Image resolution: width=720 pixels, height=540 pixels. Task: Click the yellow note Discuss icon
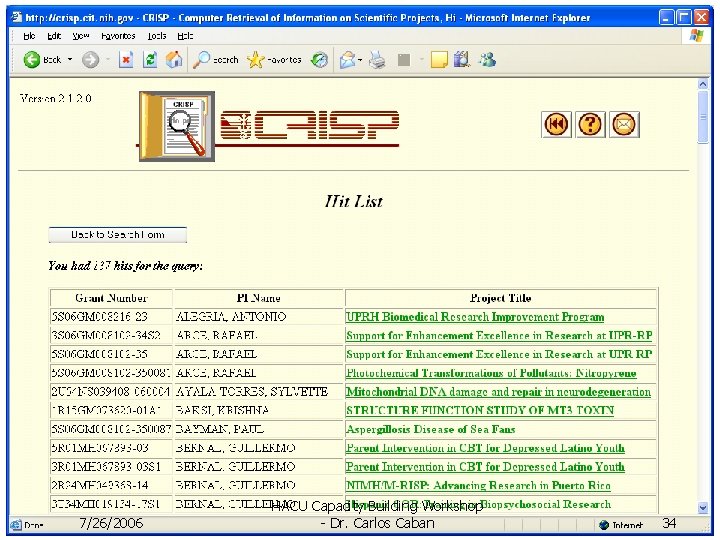439,60
